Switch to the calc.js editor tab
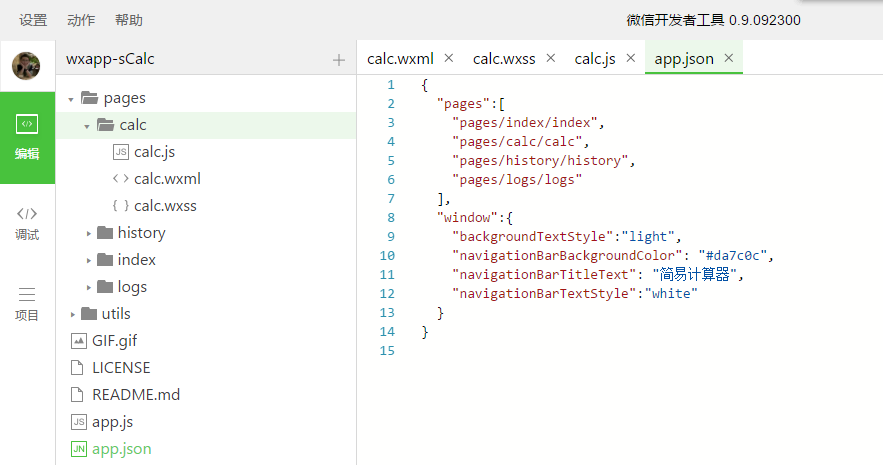883x465 pixels. coord(595,58)
